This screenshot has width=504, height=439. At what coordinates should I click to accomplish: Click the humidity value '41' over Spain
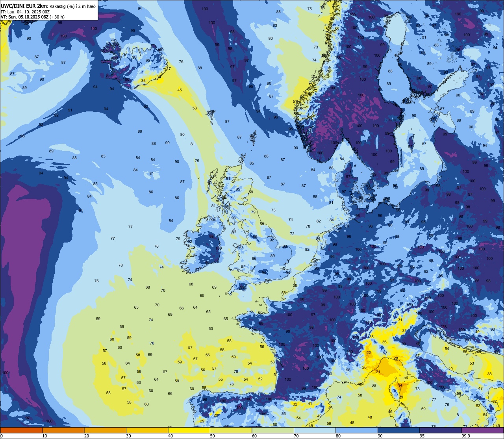tap(310, 403)
